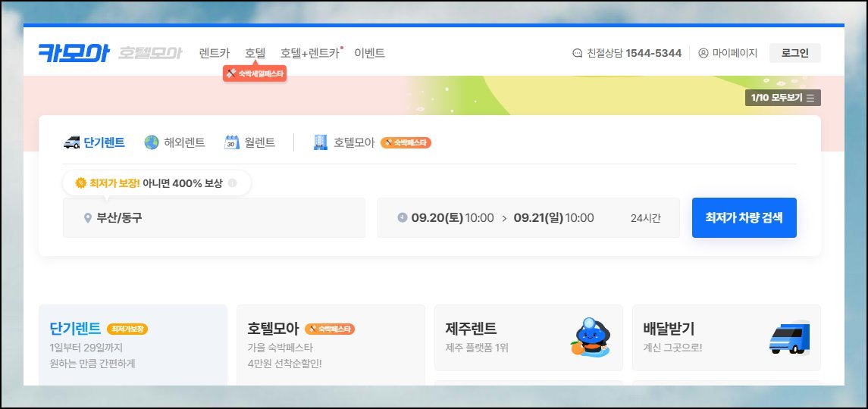
Task: Click the 제주렌트 mascot icon
Action: click(590, 338)
